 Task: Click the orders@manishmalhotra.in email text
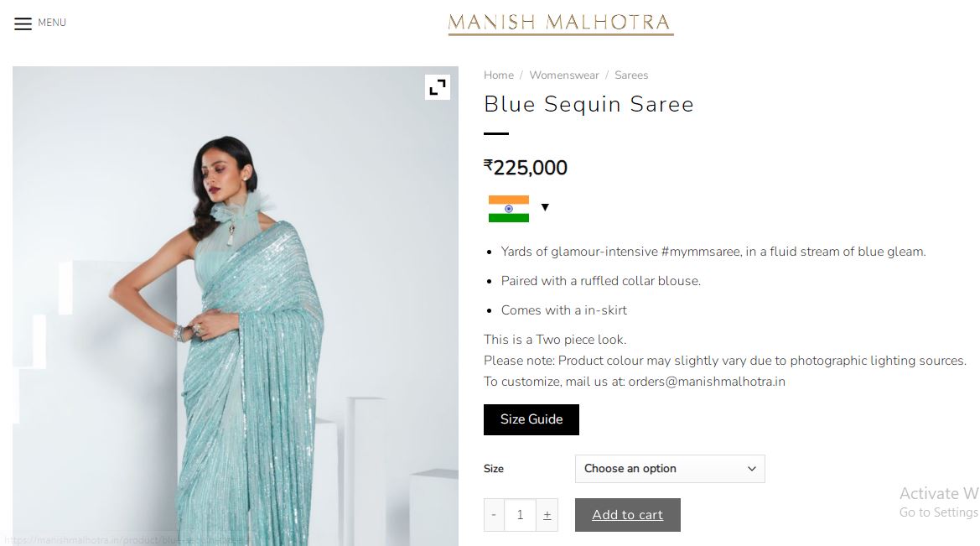706,382
